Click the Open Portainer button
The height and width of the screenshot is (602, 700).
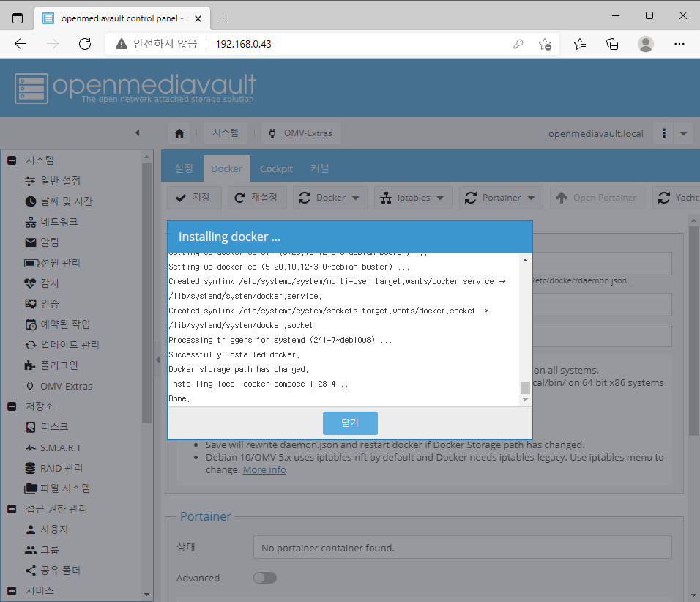tap(597, 198)
